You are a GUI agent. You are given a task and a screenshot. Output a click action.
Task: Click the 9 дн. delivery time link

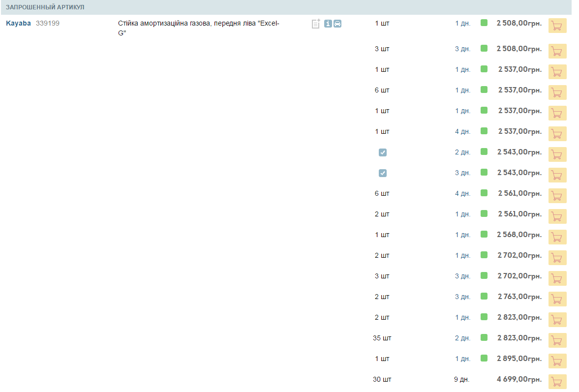[x=461, y=380]
